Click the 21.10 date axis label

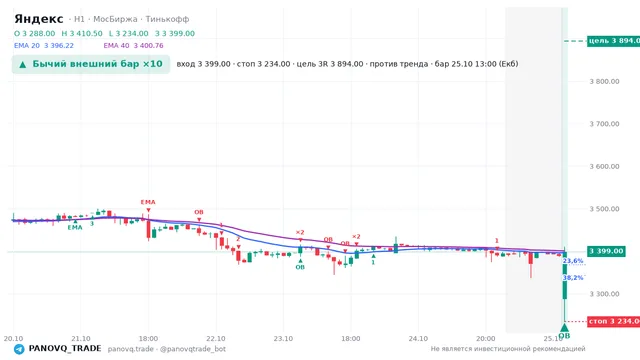click(x=81, y=338)
